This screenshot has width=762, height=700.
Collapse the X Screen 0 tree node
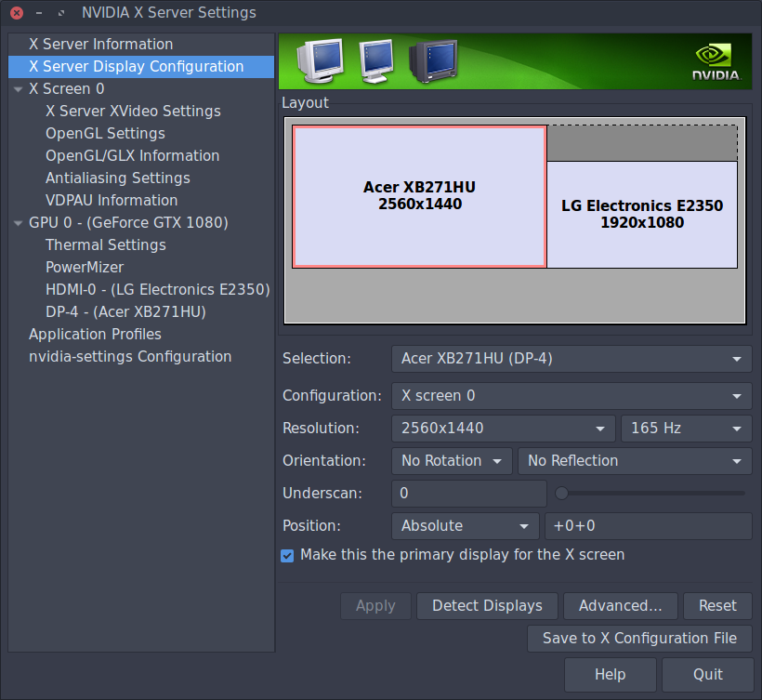19,89
